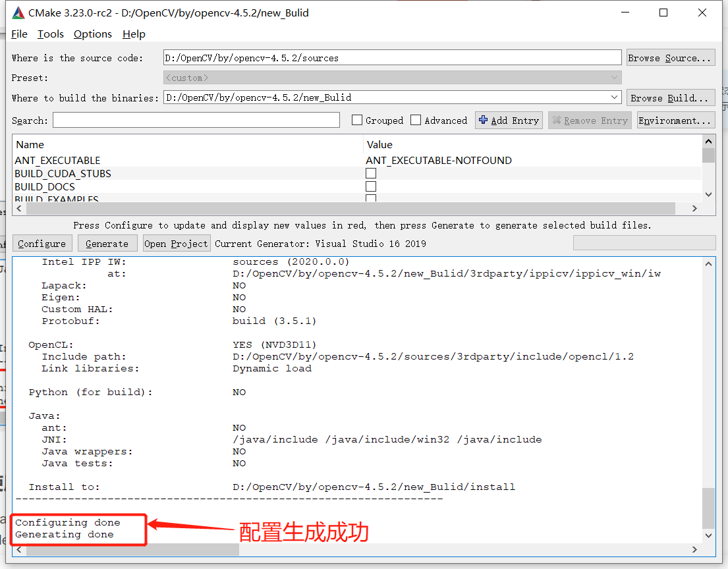728x569 pixels.
Task: Check the BUILD_DOCS option
Action: coord(371,186)
